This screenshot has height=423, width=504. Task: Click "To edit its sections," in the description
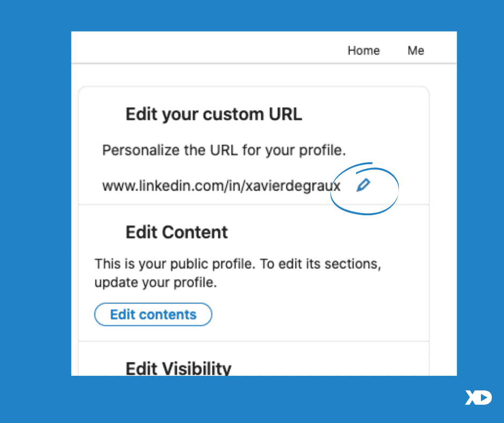(x=321, y=264)
